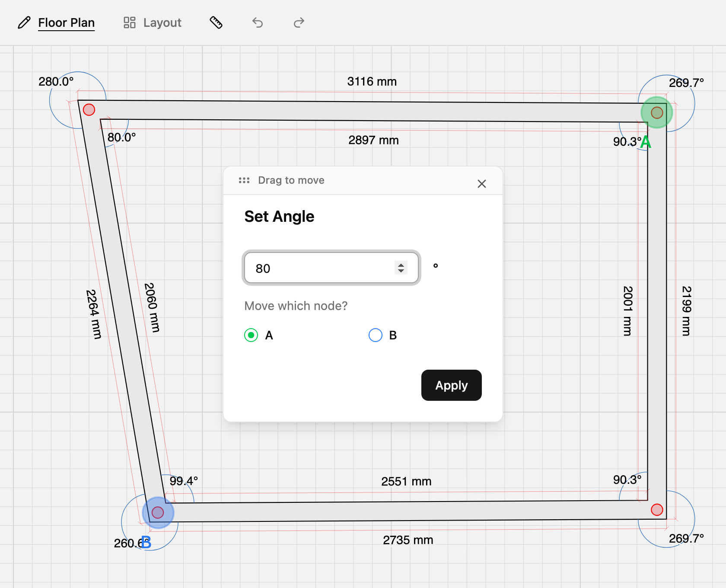Screen dimensions: 726x588
Task: Click the 'Move which node?' label
Action: tap(296, 306)
